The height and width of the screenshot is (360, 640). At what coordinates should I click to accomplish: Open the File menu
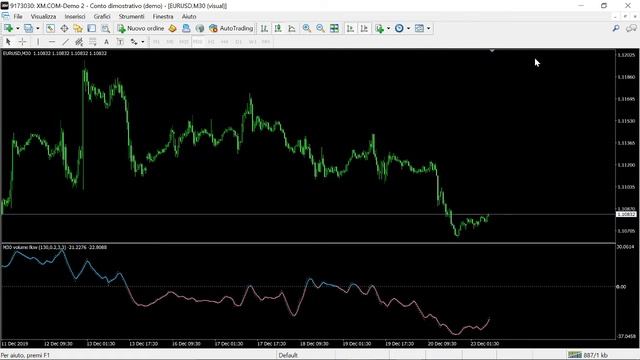[18, 16]
